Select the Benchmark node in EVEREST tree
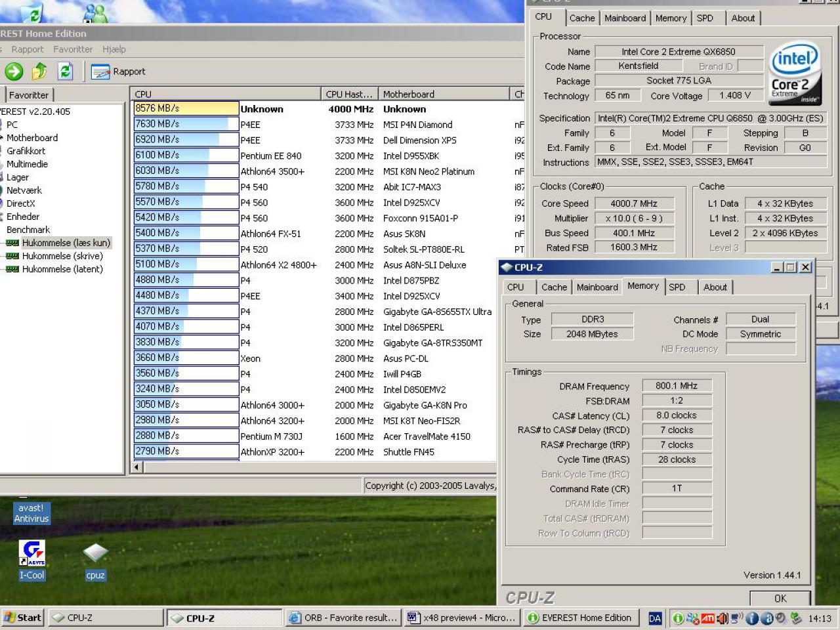 28,230
